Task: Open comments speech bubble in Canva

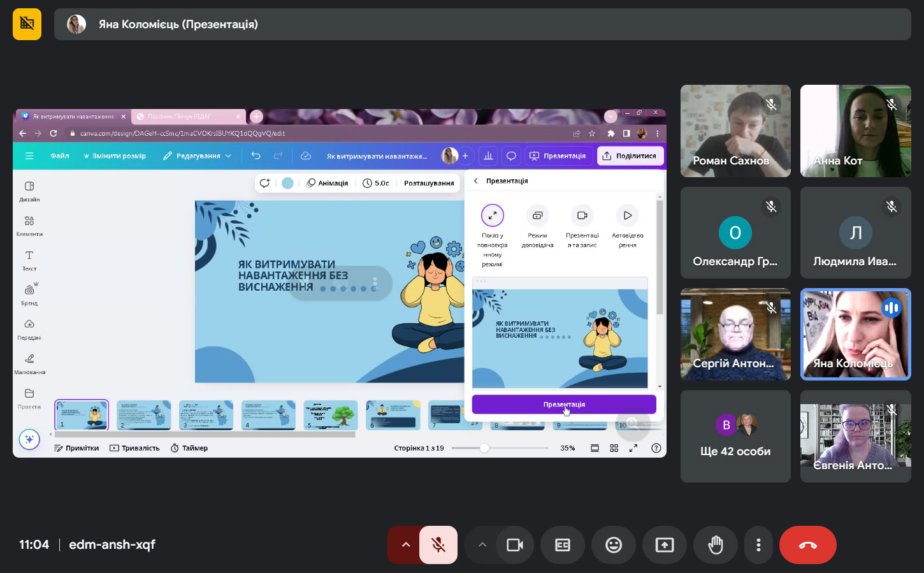Action: (x=511, y=156)
